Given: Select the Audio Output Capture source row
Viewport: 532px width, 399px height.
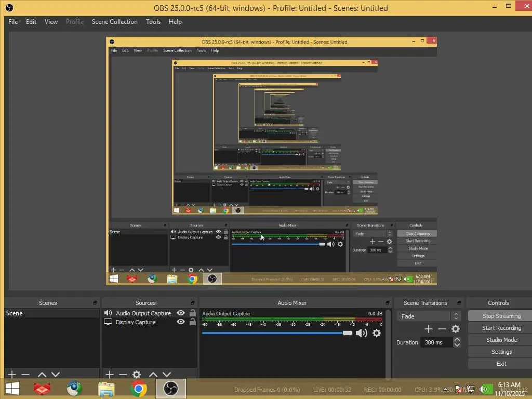Looking at the screenshot, I should (150, 313).
